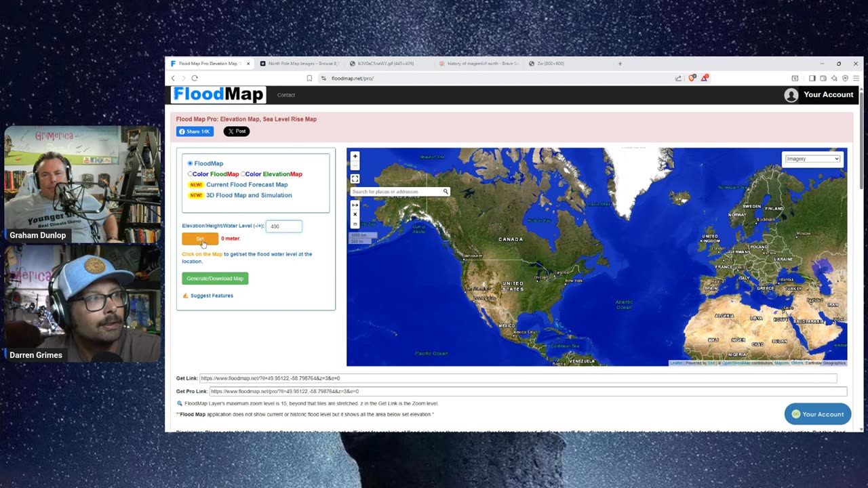868x488 pixels.
Task: Switch to the b3V0aC5naWY.gif tab
Action: (389, 64)
